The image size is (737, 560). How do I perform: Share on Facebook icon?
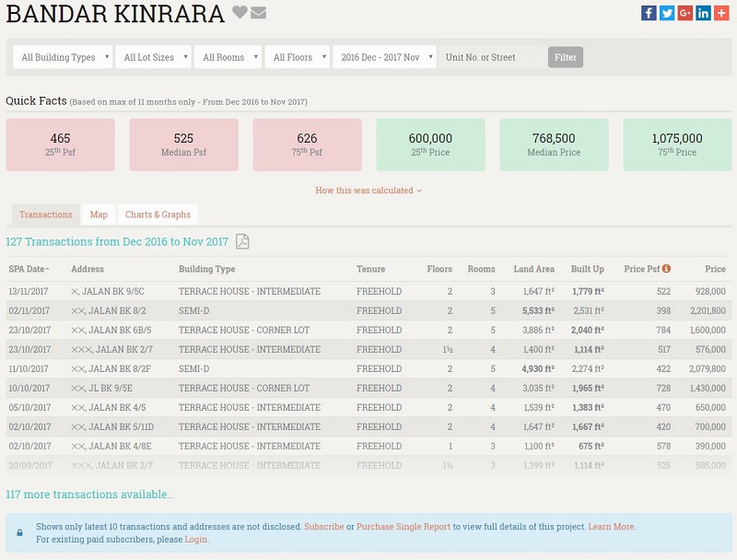point(649,13)
